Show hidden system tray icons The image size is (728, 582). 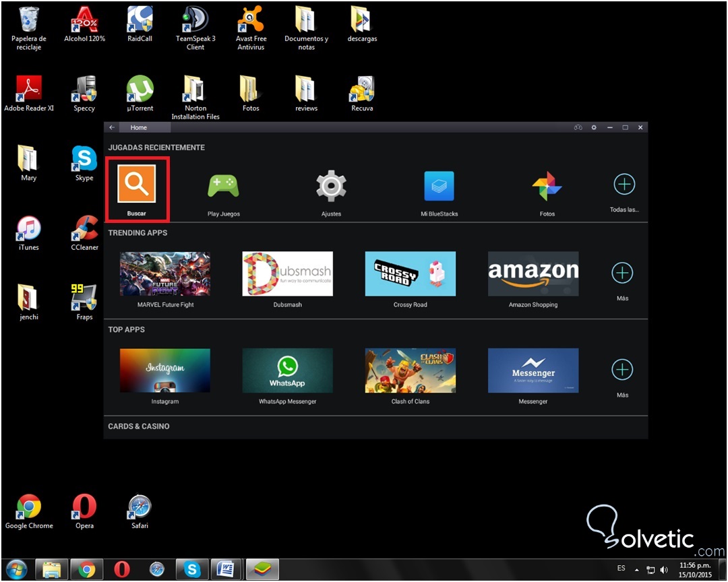637,570
